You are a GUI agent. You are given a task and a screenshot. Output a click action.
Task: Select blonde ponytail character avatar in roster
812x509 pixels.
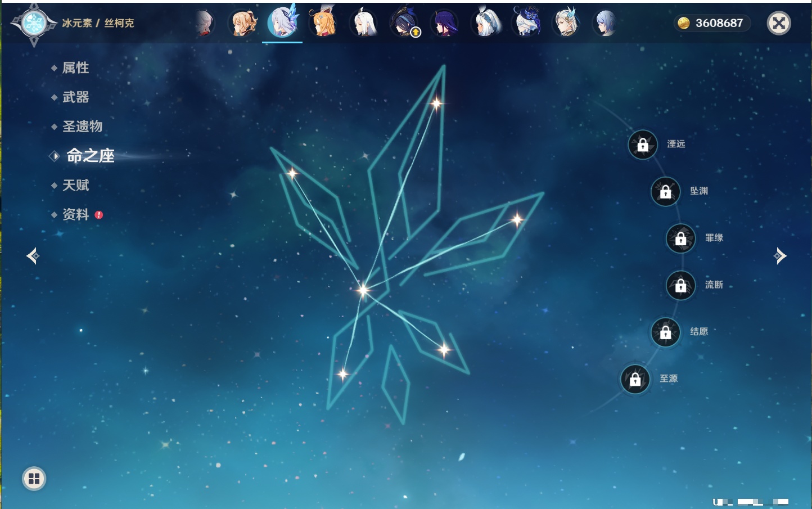[243, 23]
